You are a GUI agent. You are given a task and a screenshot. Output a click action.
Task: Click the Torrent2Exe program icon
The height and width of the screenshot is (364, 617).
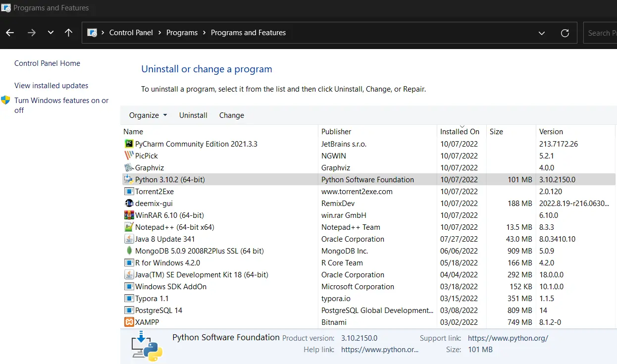pos(129,192)
